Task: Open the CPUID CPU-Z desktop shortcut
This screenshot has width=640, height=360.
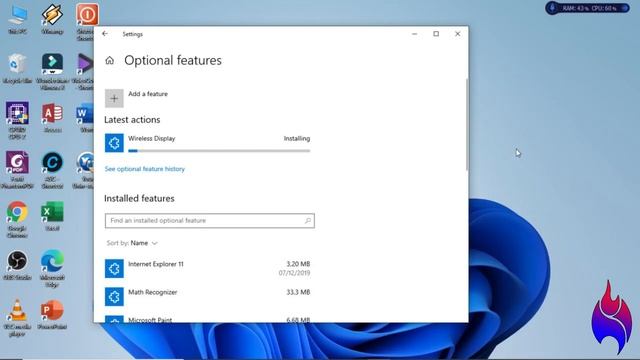Action: 17,120
